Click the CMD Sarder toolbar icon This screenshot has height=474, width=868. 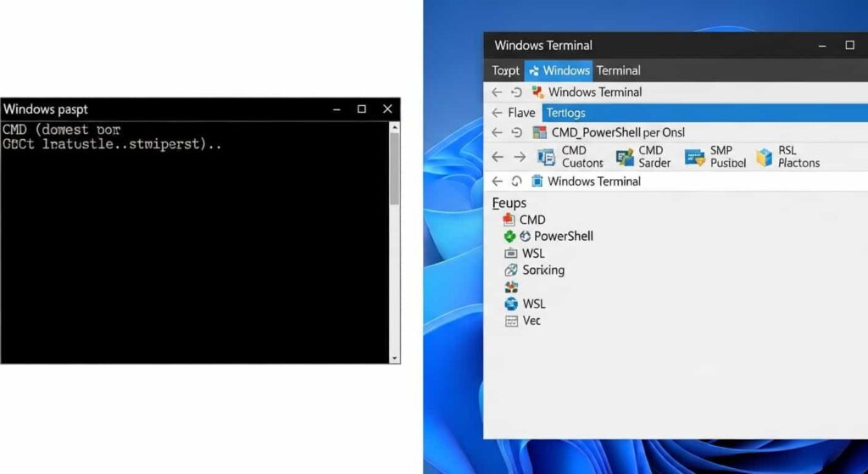[625, 157]
